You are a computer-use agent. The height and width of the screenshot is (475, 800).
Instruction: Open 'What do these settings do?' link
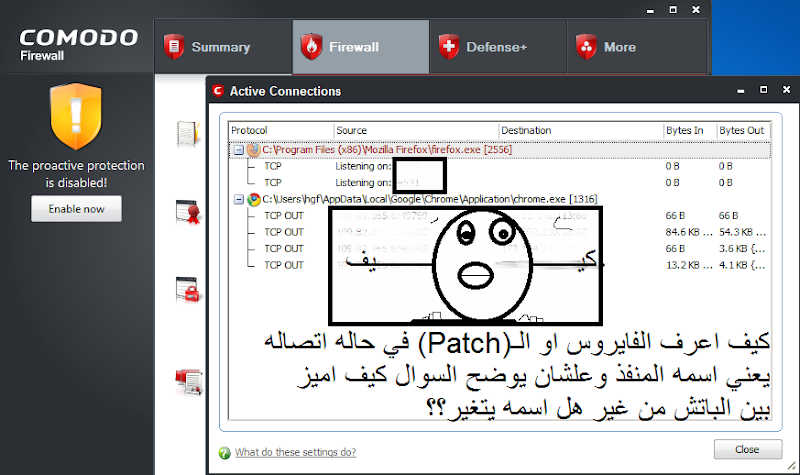[x=295, y=452]
